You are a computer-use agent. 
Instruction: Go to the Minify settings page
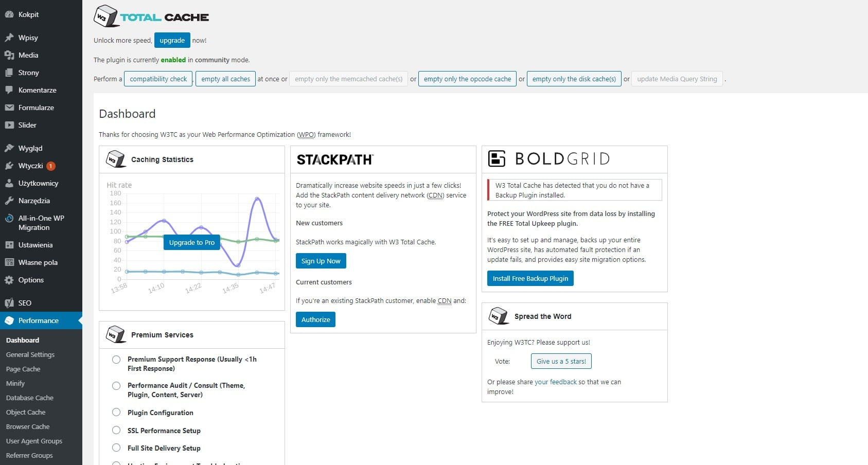(x=15, y=383)
